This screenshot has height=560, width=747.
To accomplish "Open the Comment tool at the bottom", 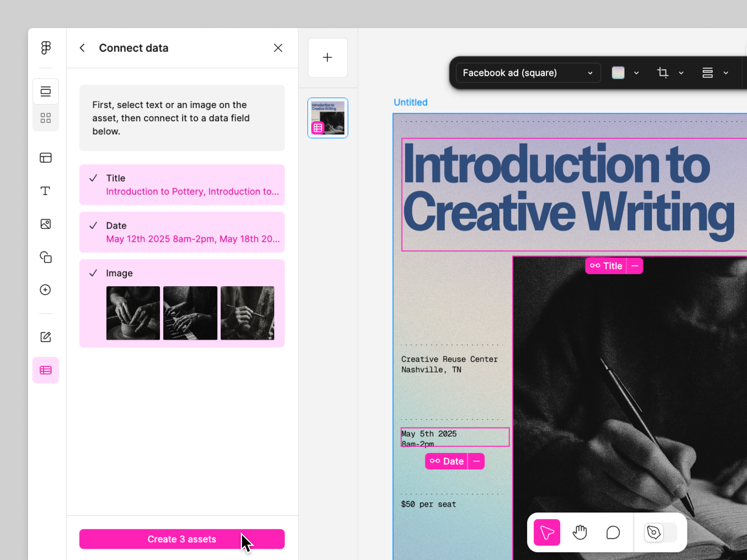I will (x=612, y=532).
